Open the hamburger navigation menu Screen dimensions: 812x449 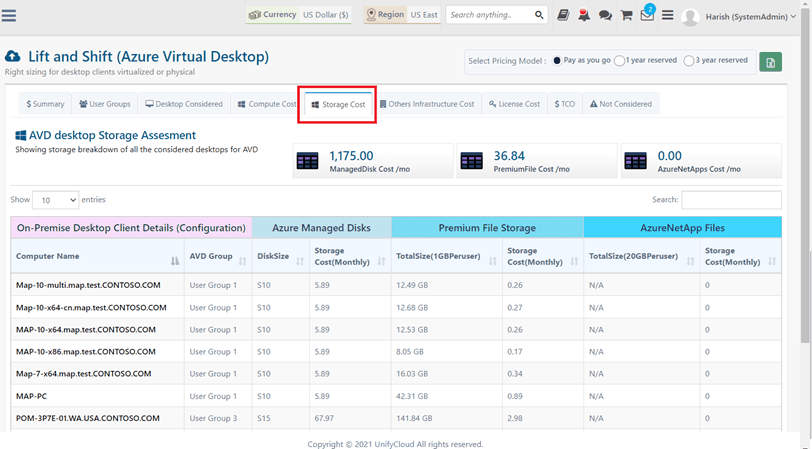(9, 16)
